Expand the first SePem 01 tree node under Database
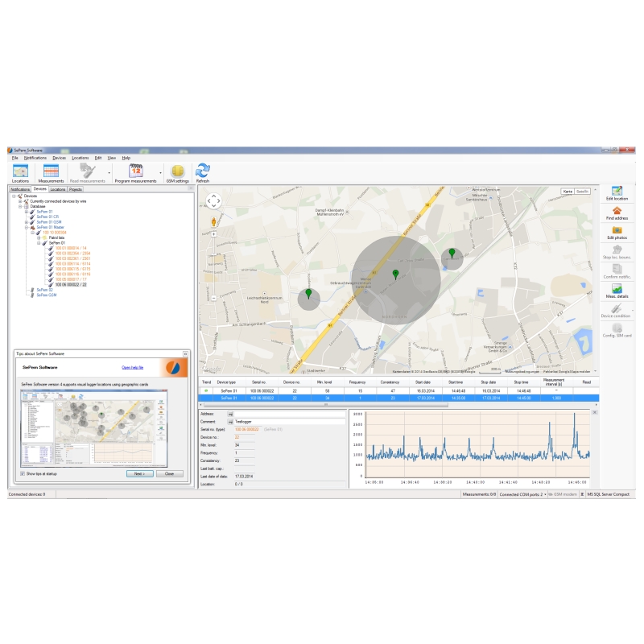 27,212
